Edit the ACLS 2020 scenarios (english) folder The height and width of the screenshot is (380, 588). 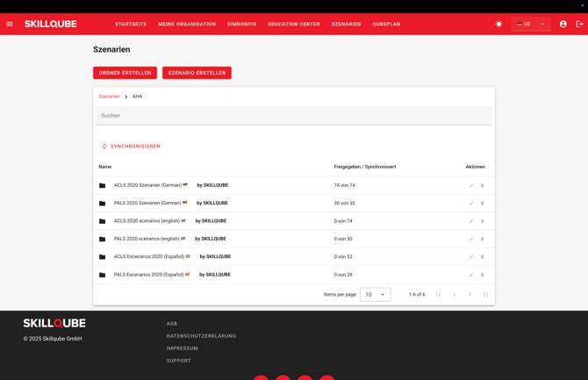[x=471, y=221]
